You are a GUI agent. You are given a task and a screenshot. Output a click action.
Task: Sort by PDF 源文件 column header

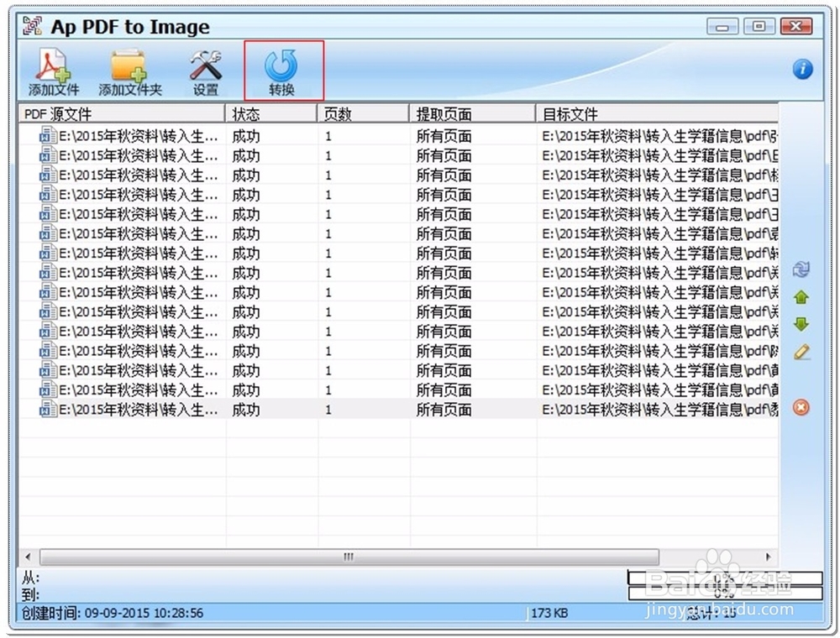tap(122, 114)
